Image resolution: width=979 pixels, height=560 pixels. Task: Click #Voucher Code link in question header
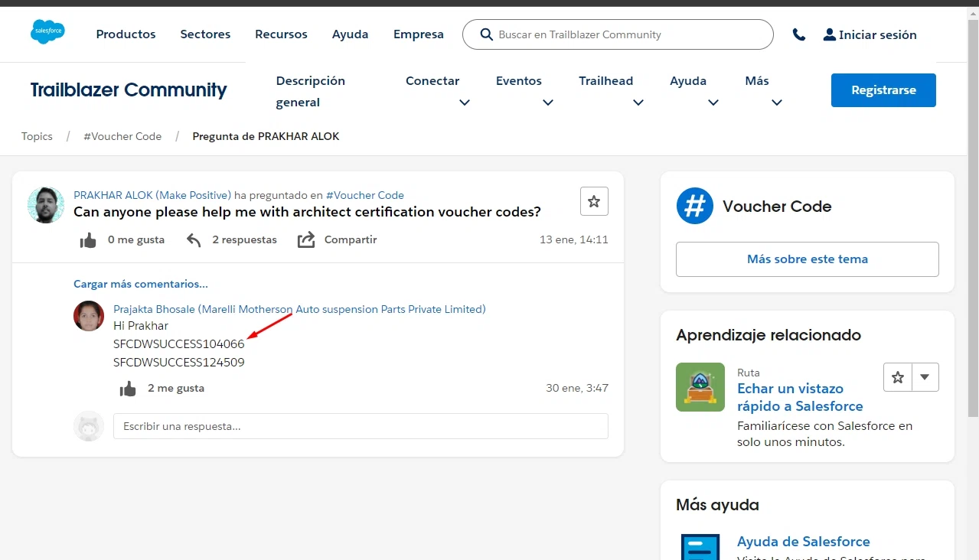click(x=365, y=195)
